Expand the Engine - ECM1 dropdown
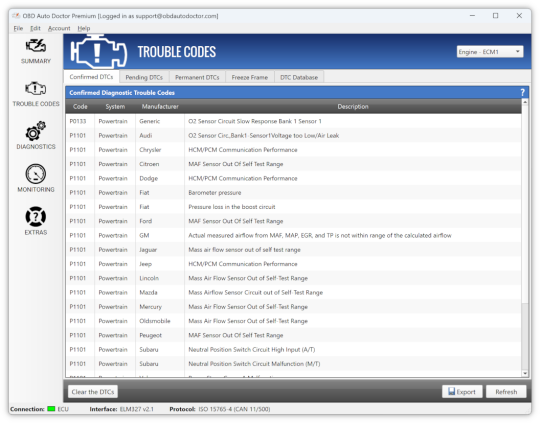The width and height of the screenshot is (540, 423). click(490, 52)
